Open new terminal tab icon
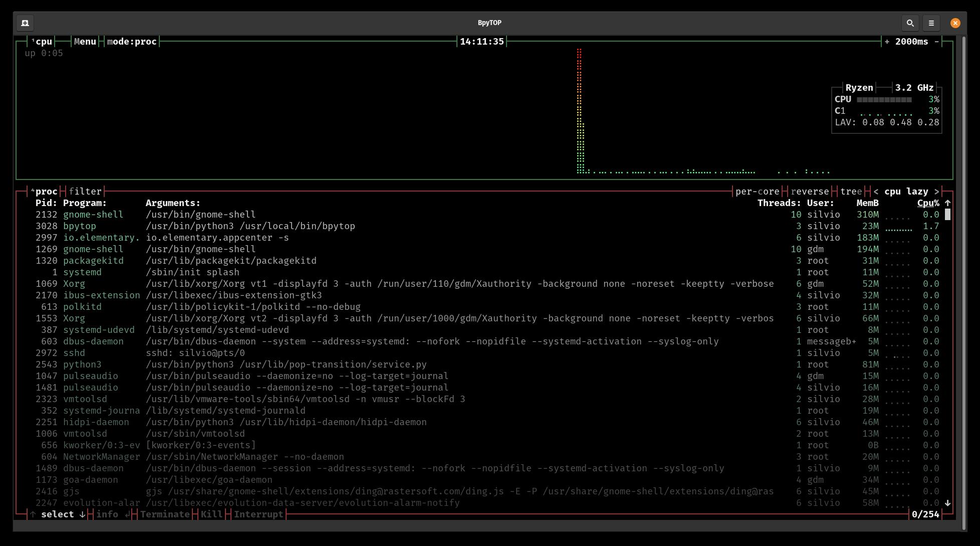 pos(25,23)
